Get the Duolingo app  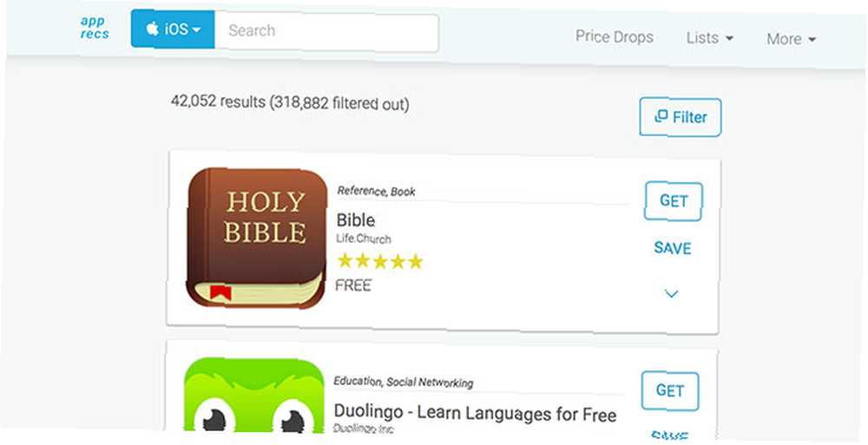(670, 390)
